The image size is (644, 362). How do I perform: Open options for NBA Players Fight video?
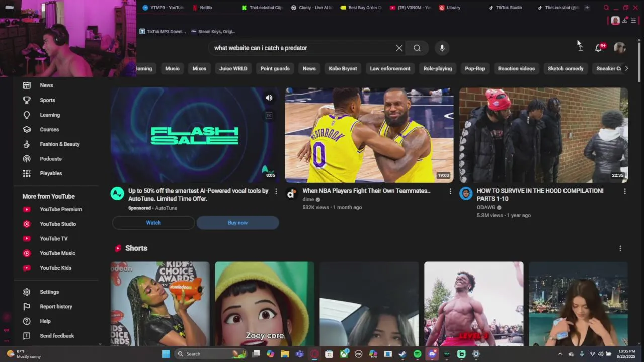[450, 191]
